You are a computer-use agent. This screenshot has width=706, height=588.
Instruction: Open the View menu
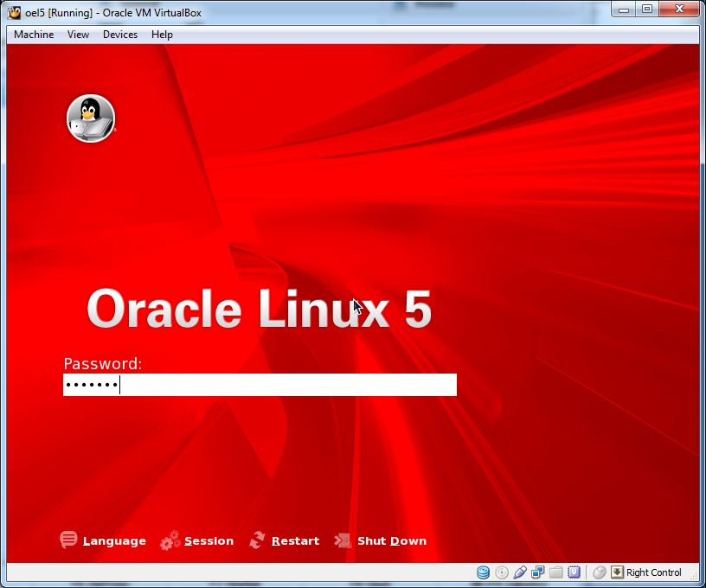(78, 35)
